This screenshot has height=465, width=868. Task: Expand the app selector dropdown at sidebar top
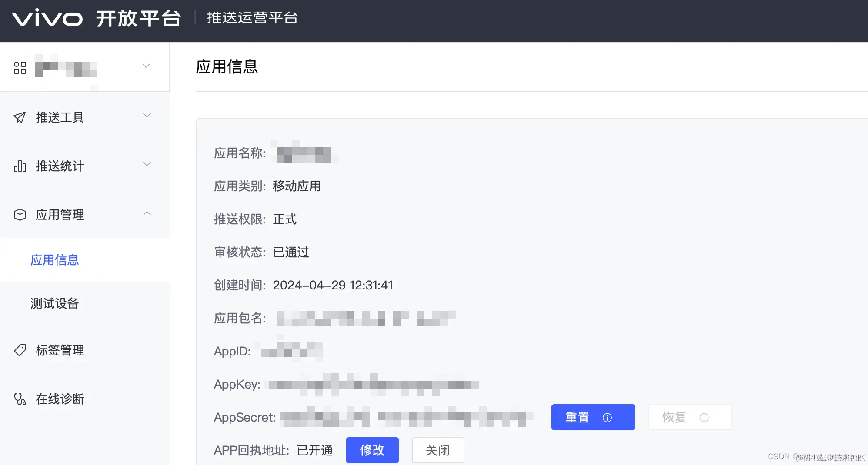146,66
